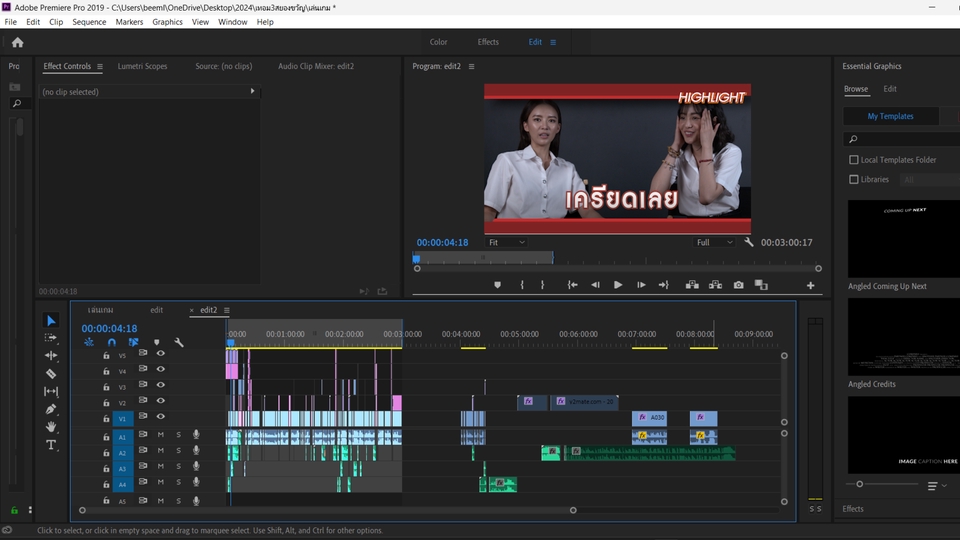
Task: Click the Export Frame camera icon
Action: [x=738, y=285]
